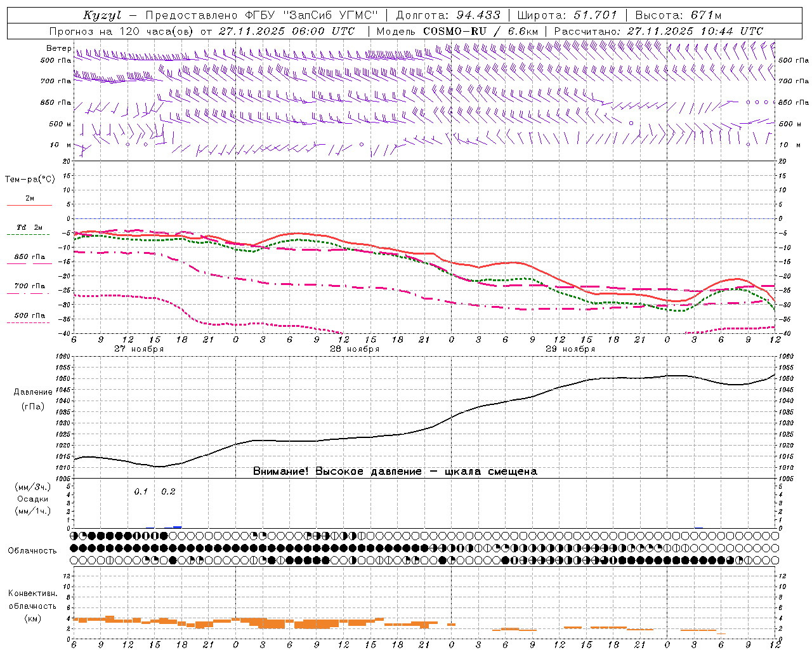812x650 pixels.
Task: Click the forecast start '27.11.2025 06:00 UTC'
Action: [287, 31]
